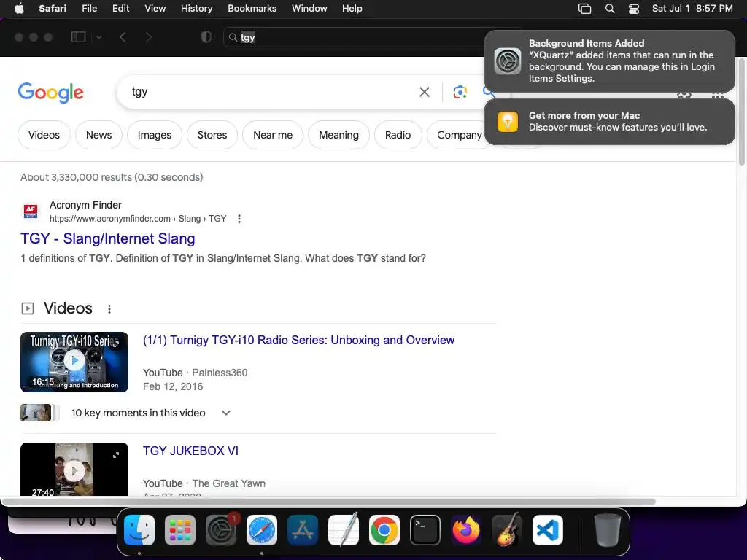Open Control Center in menu bar
Image resolution: width=747 pixels, height=560 pixels.
coord(634,9)
